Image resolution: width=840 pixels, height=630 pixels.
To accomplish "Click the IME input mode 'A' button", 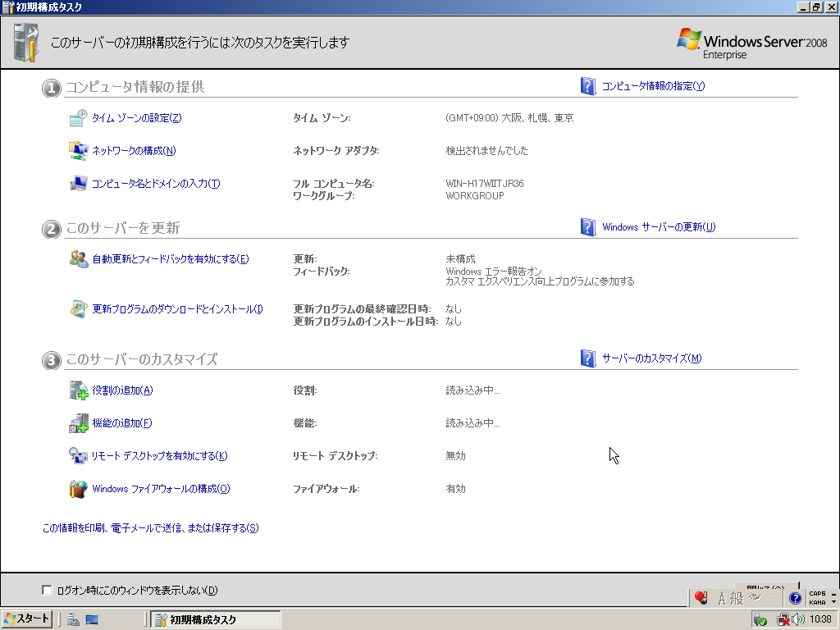I will [x=722, y=598].
